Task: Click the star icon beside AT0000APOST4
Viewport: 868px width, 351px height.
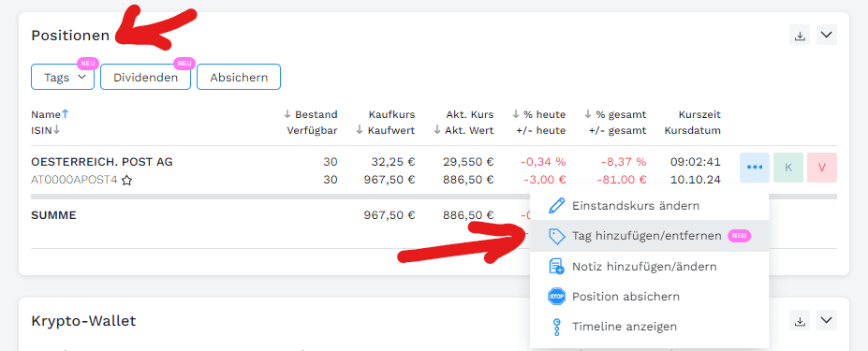Action: click(126, 180)
